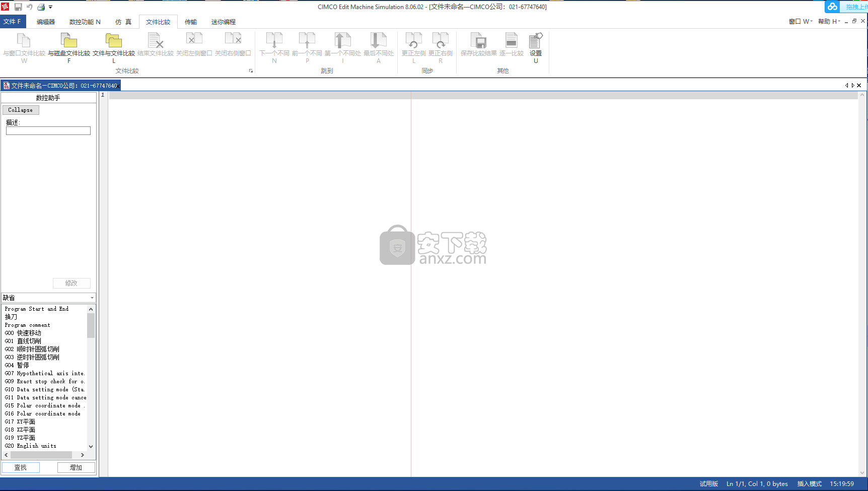Jump to 第一个不同处 first difference
Image resolution: width=868 pixels, height=491 pixels.
[343, 48]
